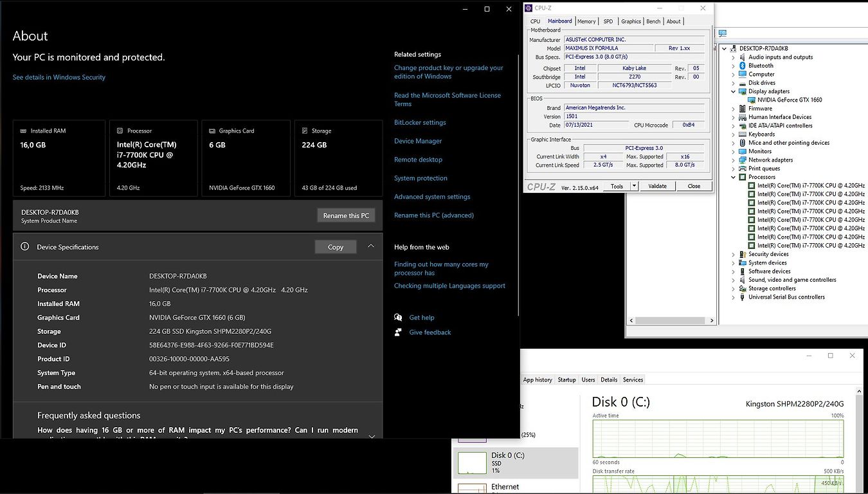Click the Tools button in CPU-Z

click(617, 186)
